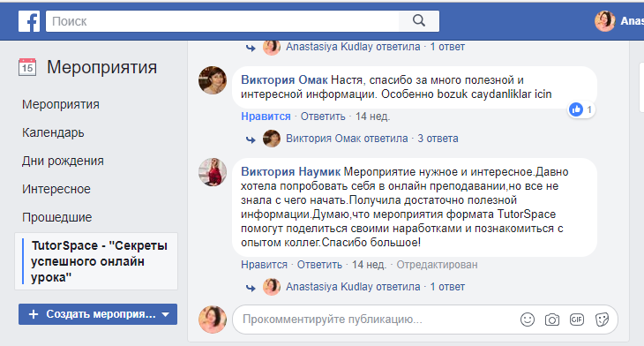The height and width of the screenshot is (346, 644).
Task: Open the sticker picker icon
Action: [x=602, y=320]
